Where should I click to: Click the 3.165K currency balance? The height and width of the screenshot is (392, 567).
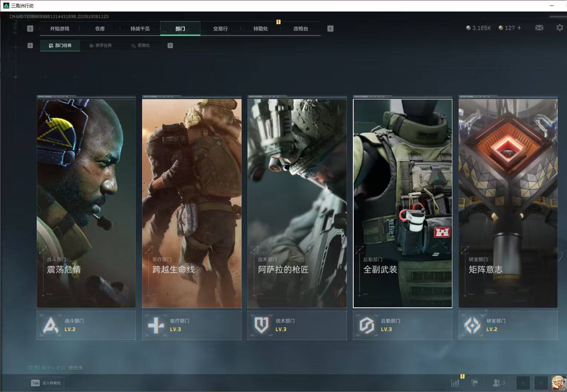pos(478,28)
